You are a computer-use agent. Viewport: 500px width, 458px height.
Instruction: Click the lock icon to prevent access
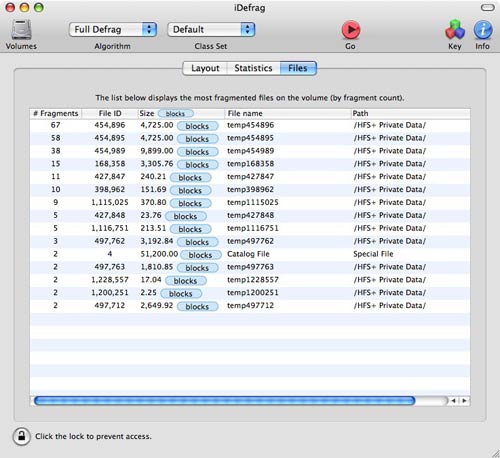click(x=22, y=436)
